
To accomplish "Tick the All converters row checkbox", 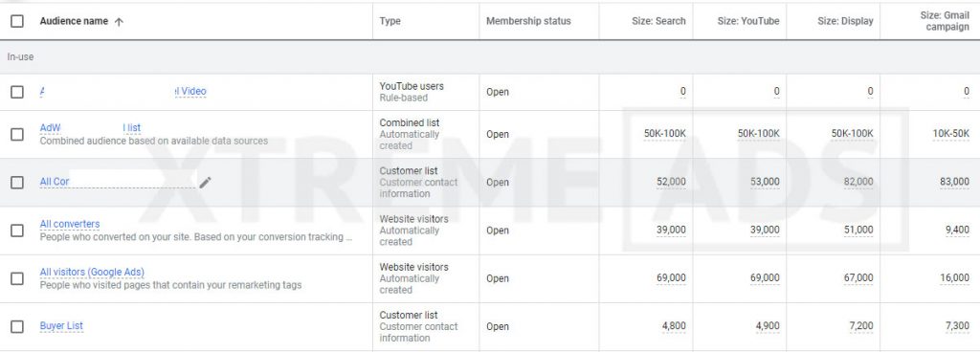I will pyautogui.click(x=17, y=231).
